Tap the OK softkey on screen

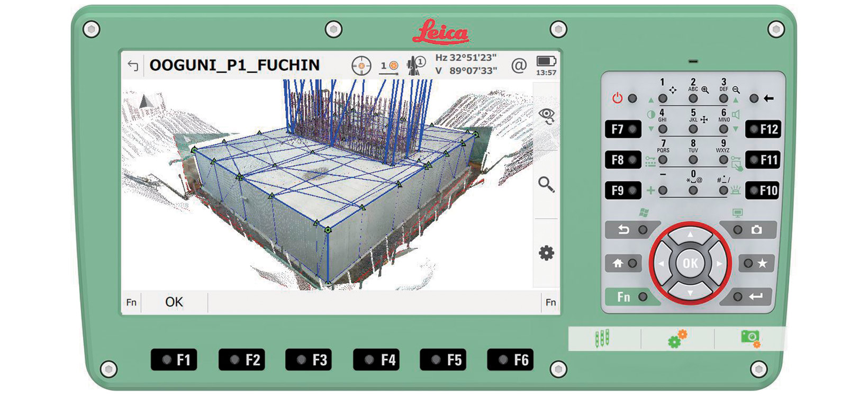(x=174, y=302)
